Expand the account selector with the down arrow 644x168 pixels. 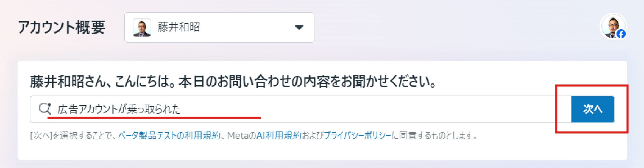299,27
